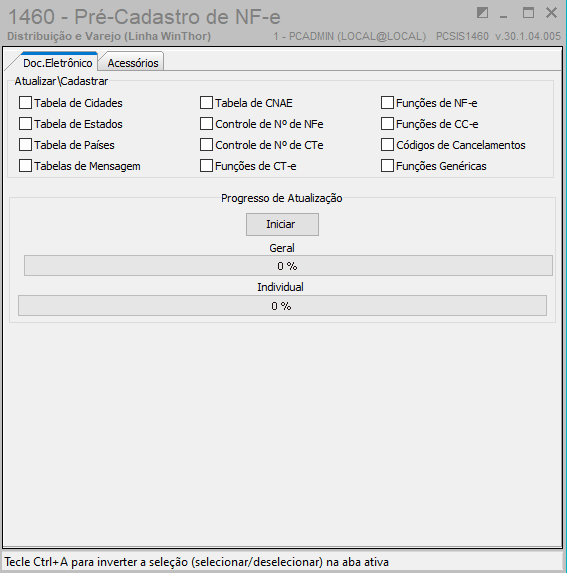This screenshot has height=573, width=567.
Task: Enable Funções de NF-e checkbox
Action: click(387, 103)
